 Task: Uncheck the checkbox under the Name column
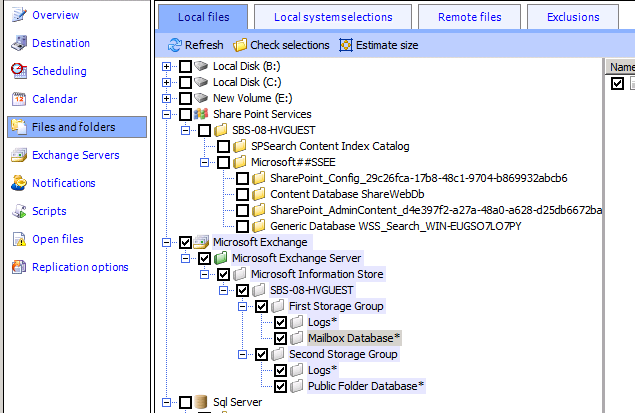618,83
